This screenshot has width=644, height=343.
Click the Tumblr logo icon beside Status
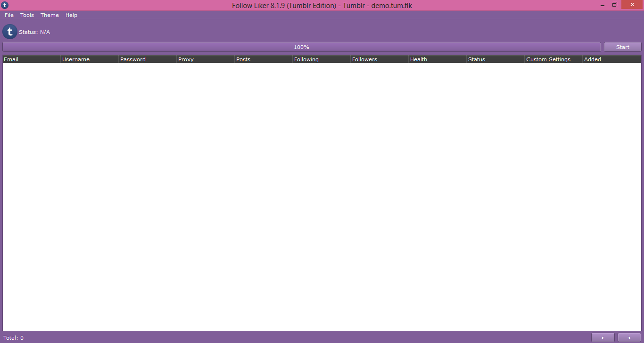pyautogui.click(x=10, y=32)
